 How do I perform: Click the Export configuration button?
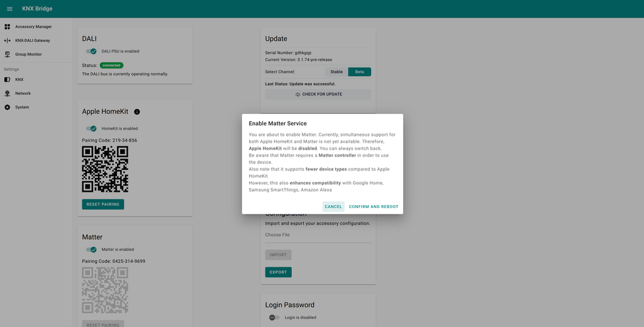278,272
